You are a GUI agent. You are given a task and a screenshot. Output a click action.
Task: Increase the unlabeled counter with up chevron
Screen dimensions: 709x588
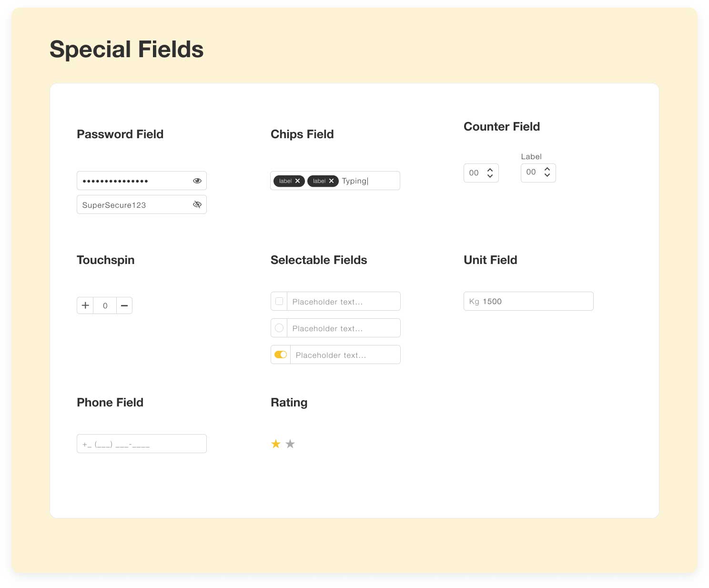(490, 169)
